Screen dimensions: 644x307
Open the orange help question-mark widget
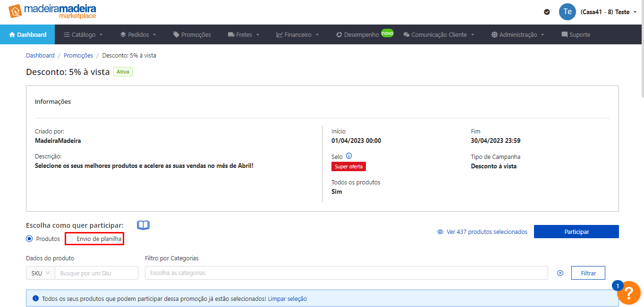tap(629, 292)
